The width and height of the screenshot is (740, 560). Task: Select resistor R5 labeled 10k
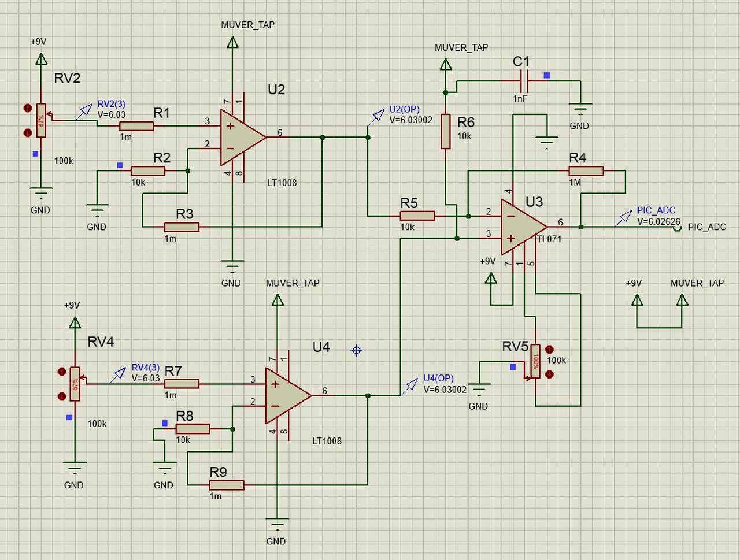click(417, 216)
